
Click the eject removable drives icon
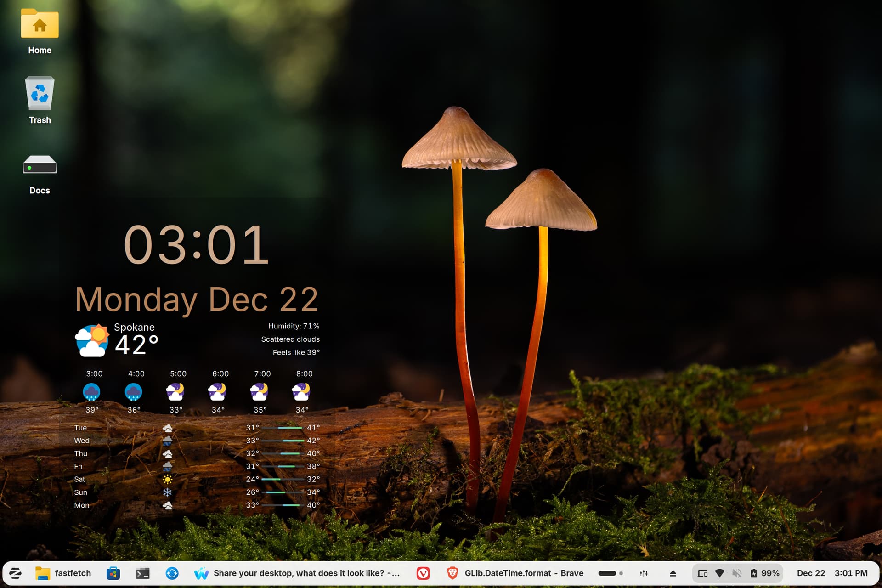point(673,573)
